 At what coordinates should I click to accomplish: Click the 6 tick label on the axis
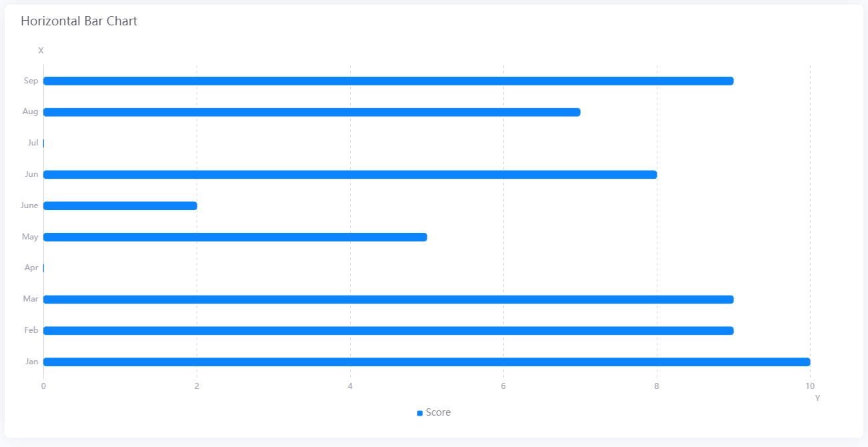click(503, 386)
